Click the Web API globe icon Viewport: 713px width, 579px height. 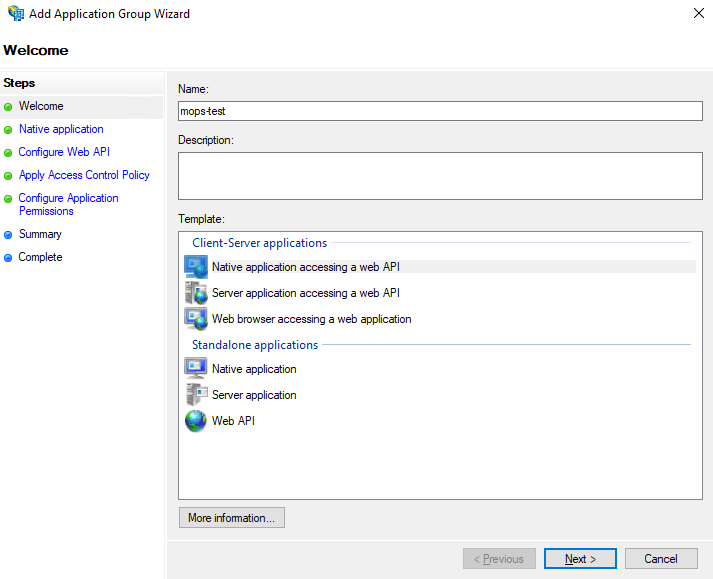(195, 421)
